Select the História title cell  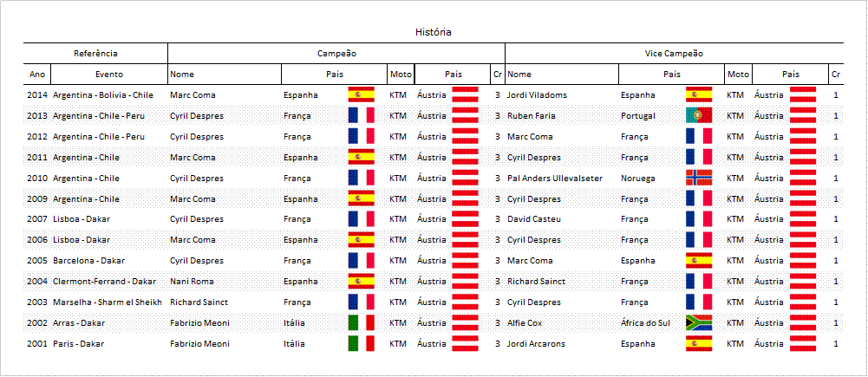(434, 32)
